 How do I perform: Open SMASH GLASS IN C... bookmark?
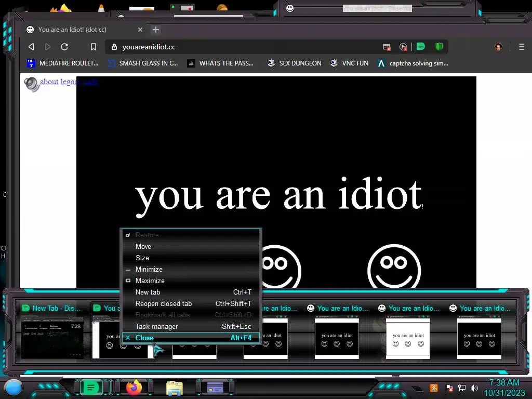[143, 63]
